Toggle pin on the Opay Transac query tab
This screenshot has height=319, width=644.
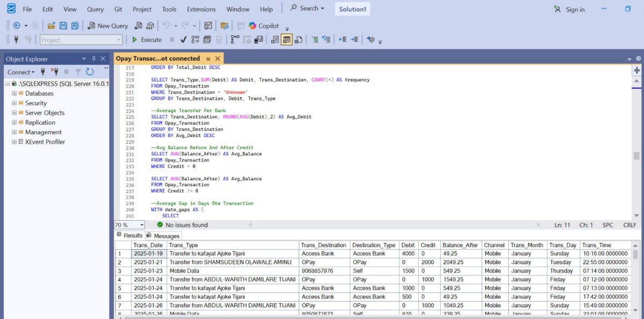pos(208,59)
